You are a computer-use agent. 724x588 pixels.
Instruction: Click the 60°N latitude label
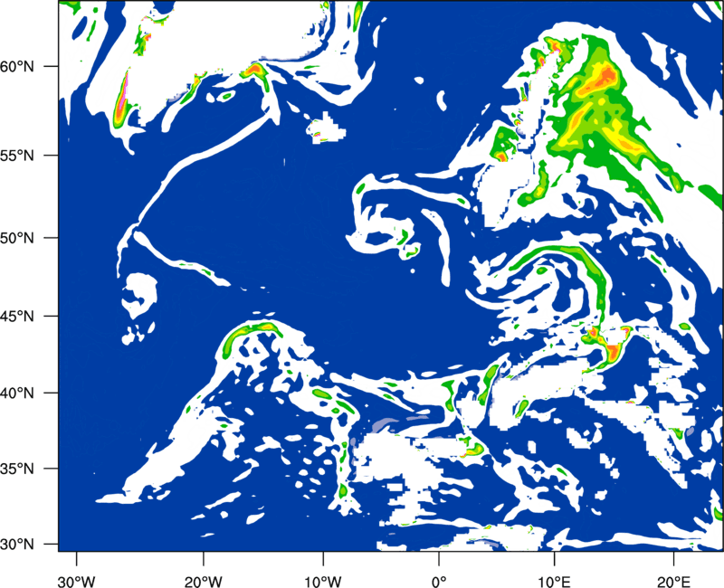coord(17,66)
